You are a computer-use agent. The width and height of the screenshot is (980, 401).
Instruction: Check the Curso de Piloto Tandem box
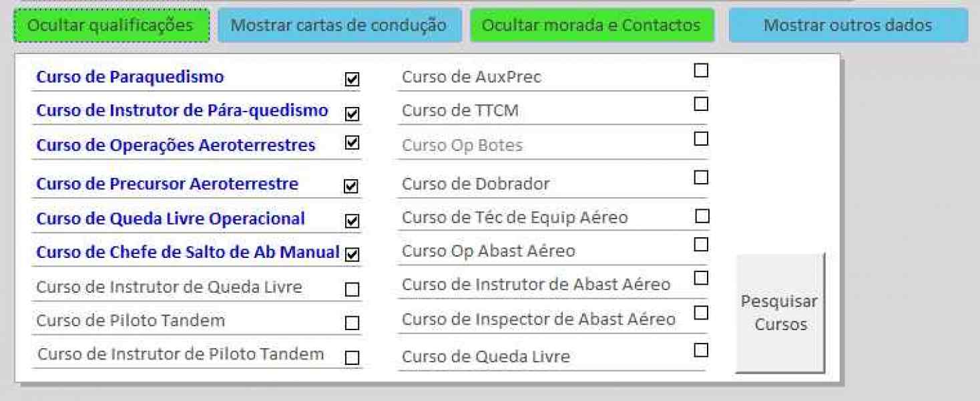[352, 323]
